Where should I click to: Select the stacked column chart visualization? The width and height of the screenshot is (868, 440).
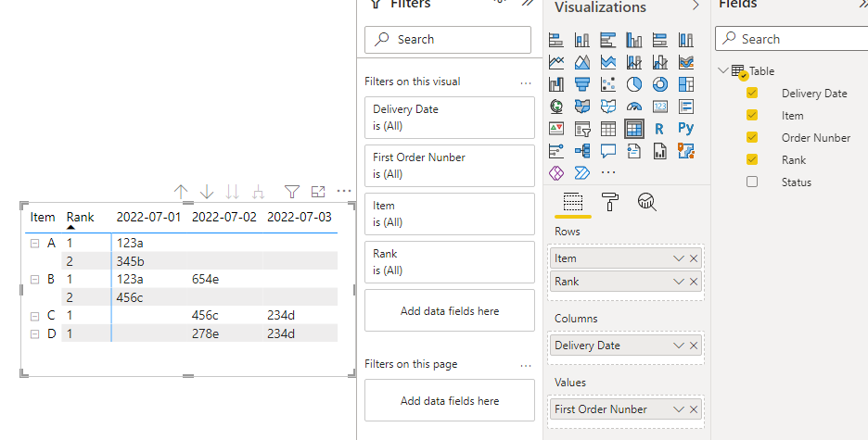[x=581, y=40]
